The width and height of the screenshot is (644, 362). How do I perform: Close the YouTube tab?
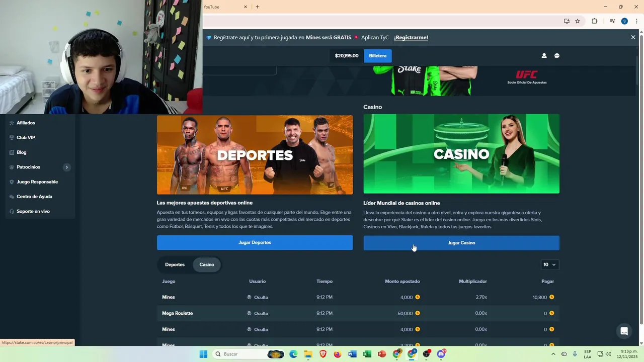point(246,7)
